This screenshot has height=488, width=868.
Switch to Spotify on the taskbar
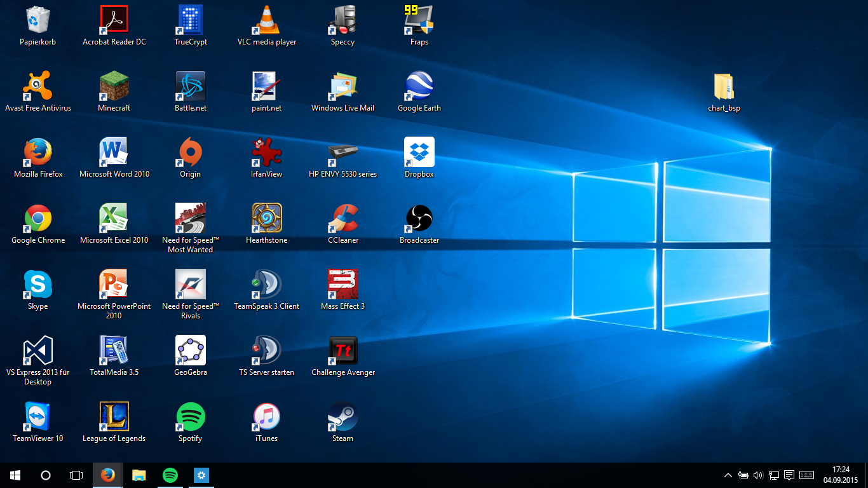click(x=170, y=475)
